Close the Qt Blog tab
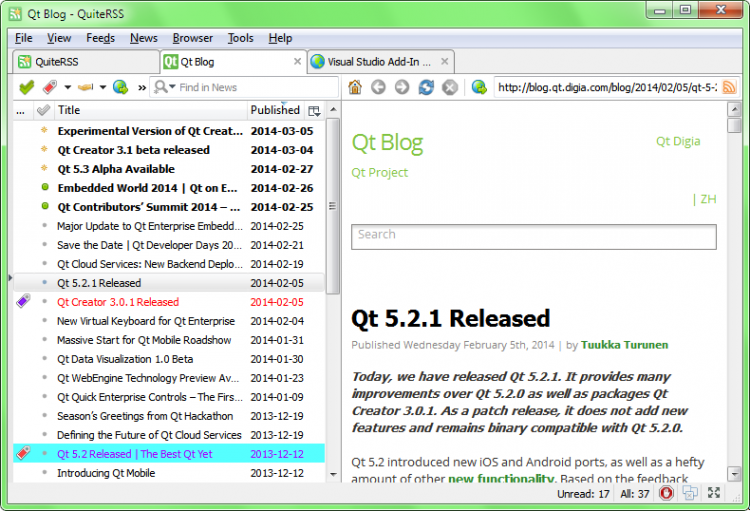The height and width of the screenshot is (511, 750). (x=298, y=61)
